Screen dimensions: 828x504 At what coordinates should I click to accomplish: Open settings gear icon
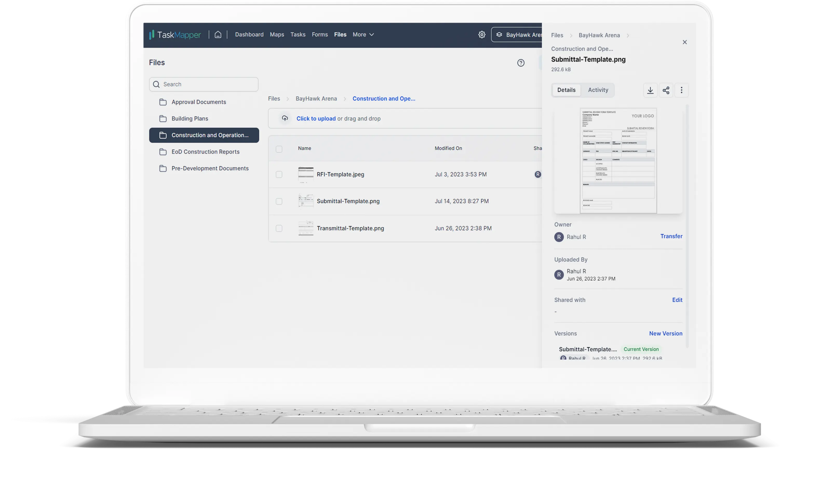point(482,35)
